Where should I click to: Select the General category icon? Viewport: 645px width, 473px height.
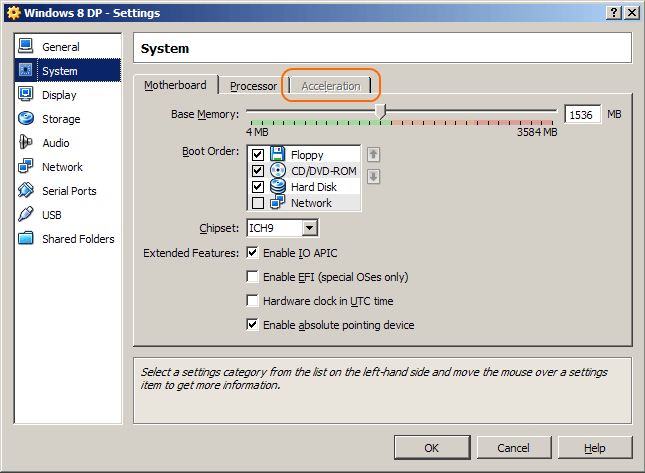pyautogui.click(x=26, y=47)
